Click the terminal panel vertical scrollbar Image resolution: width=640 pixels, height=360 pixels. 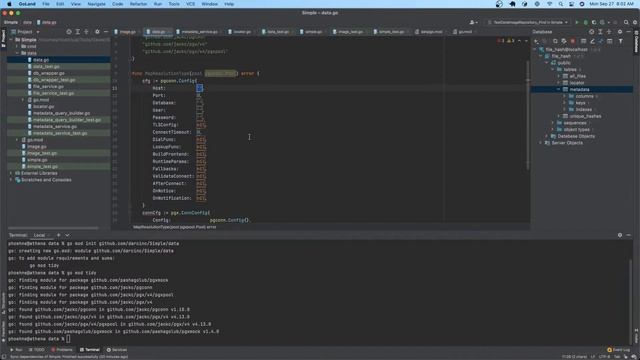click(631, 301)
